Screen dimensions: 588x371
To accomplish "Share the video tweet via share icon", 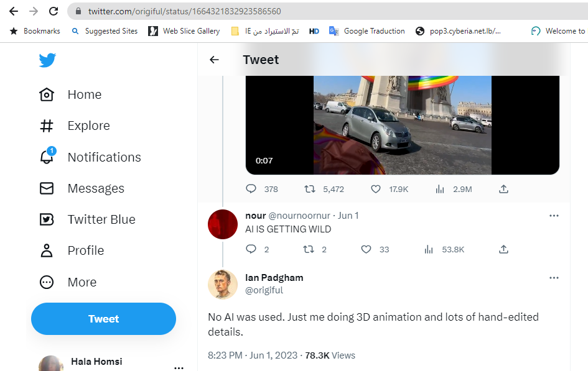I will click(x=504, y=189).
